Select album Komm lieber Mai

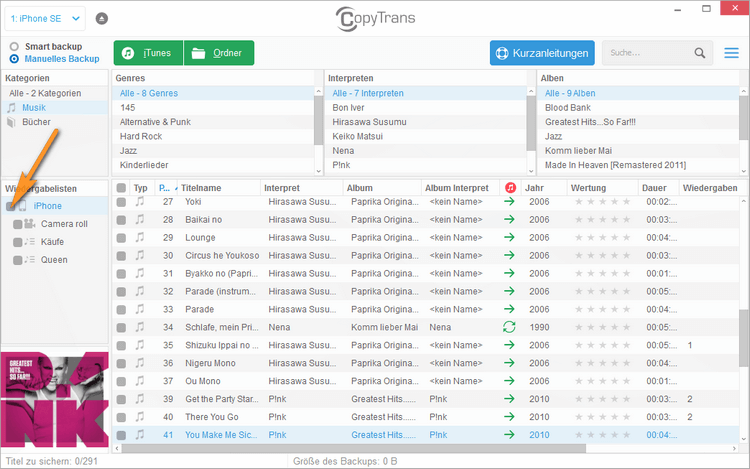click(640, 151)
